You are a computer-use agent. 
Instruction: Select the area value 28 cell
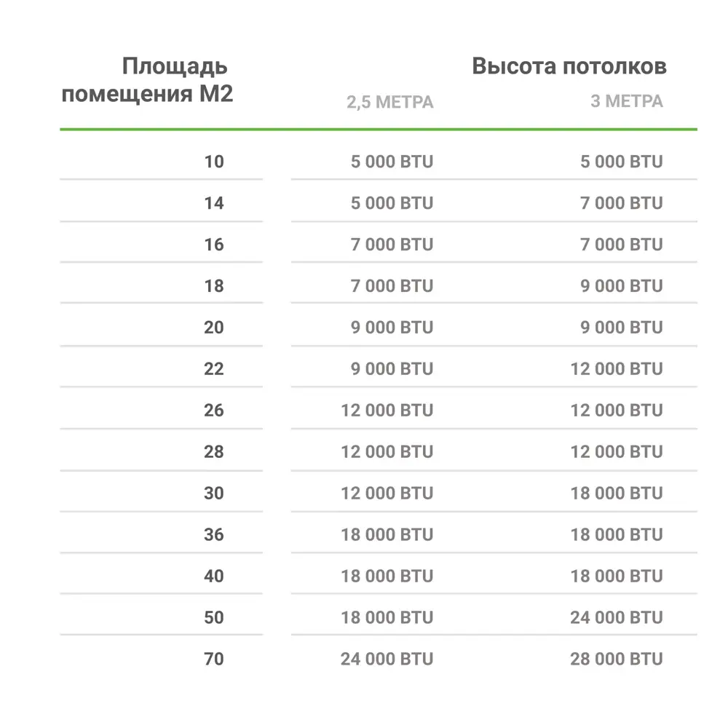(214, 452)
